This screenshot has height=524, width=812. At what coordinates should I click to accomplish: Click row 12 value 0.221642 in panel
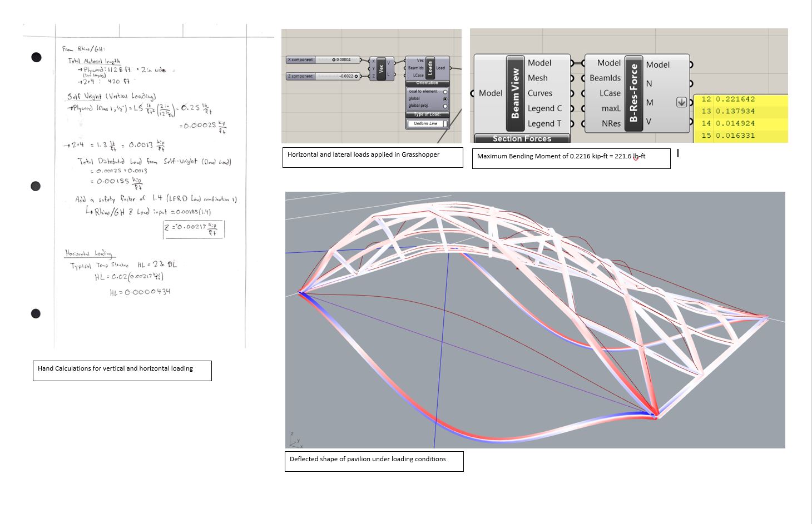pos(735,99)
